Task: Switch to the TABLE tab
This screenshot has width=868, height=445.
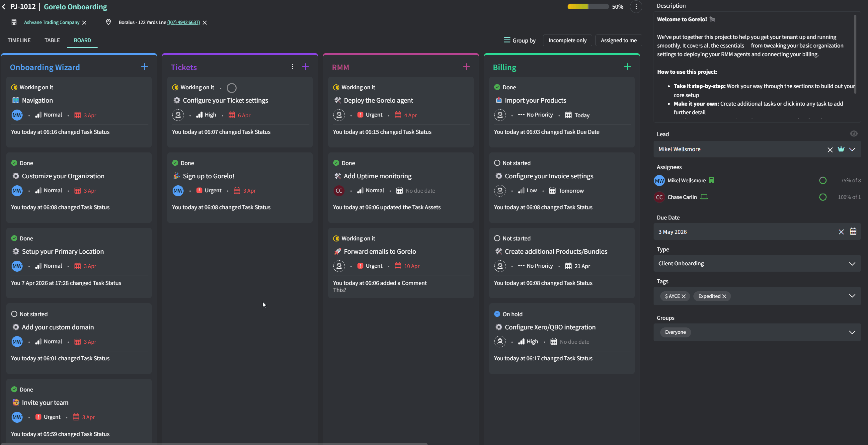Action: point(52,41)
